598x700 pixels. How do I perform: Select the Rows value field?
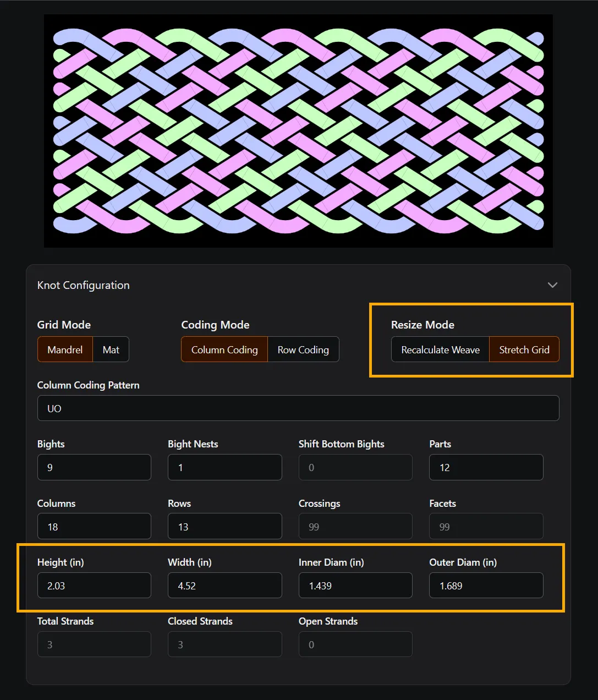[224, 527]
